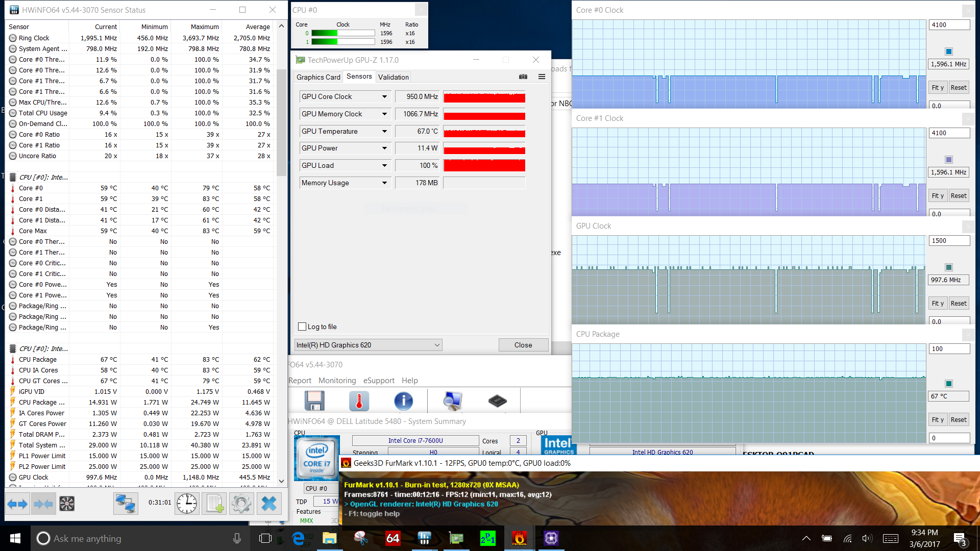
Task: Click Reset on CPU Package graph
Action: pos(959,420)
